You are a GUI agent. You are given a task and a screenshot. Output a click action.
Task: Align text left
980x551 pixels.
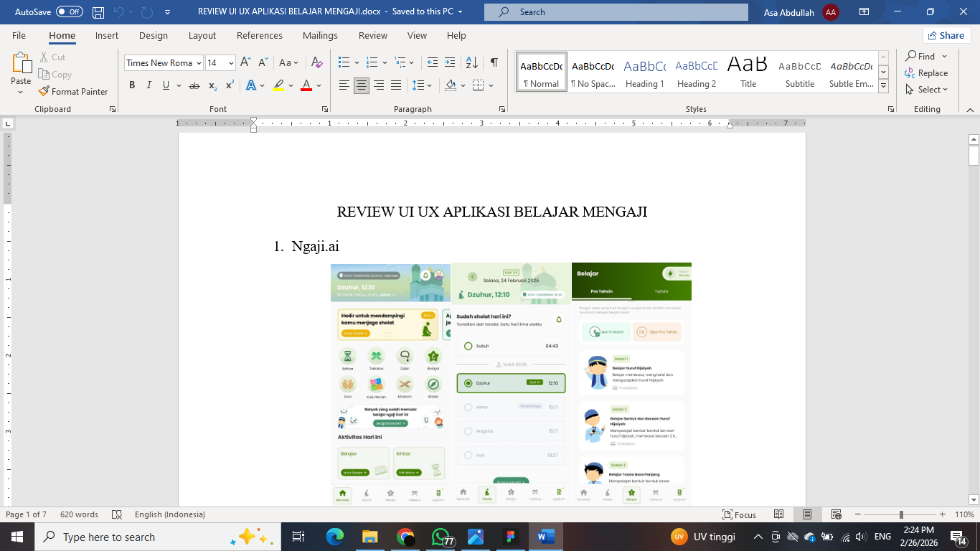pyautogui.click(x=344, y=85)
